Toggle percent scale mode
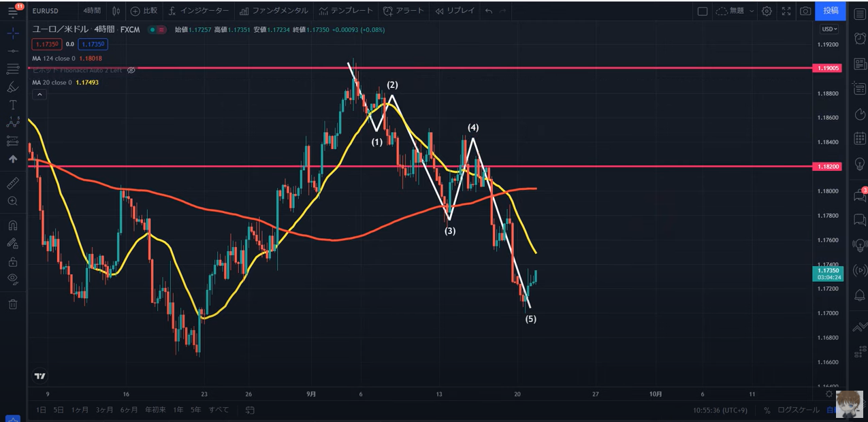The width and height of the screenshot is (868, 422). [x=767, y=410]
